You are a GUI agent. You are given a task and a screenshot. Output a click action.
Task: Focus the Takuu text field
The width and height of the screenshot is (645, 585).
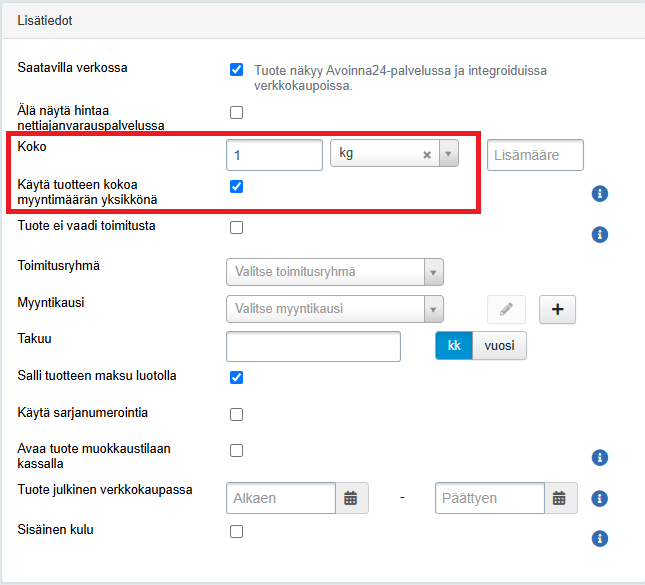coord(313,346)
